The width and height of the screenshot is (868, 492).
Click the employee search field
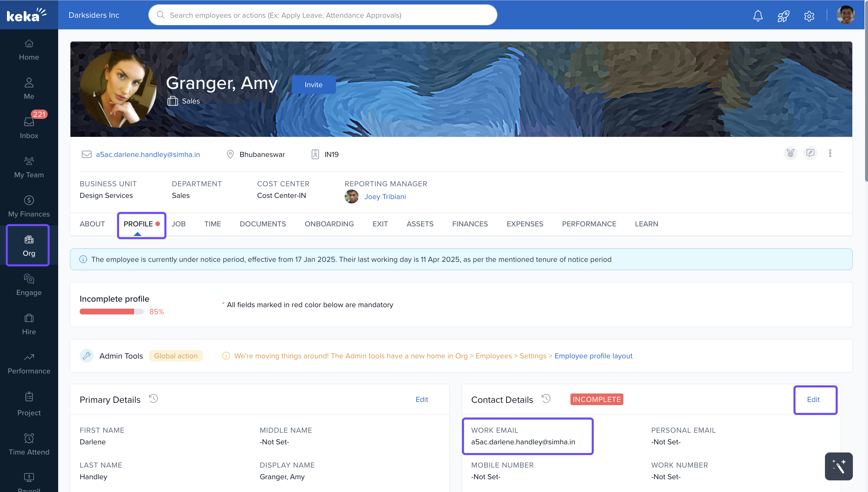click(x=323, y=15)
